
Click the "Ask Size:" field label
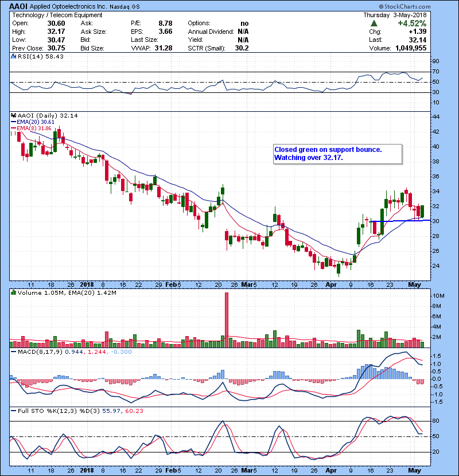[x=94, y=32]
